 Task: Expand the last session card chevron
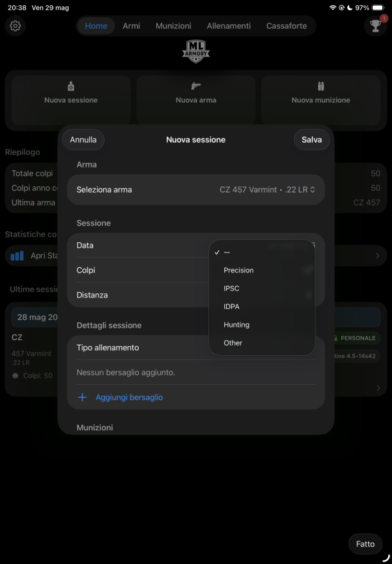(378, 388)
